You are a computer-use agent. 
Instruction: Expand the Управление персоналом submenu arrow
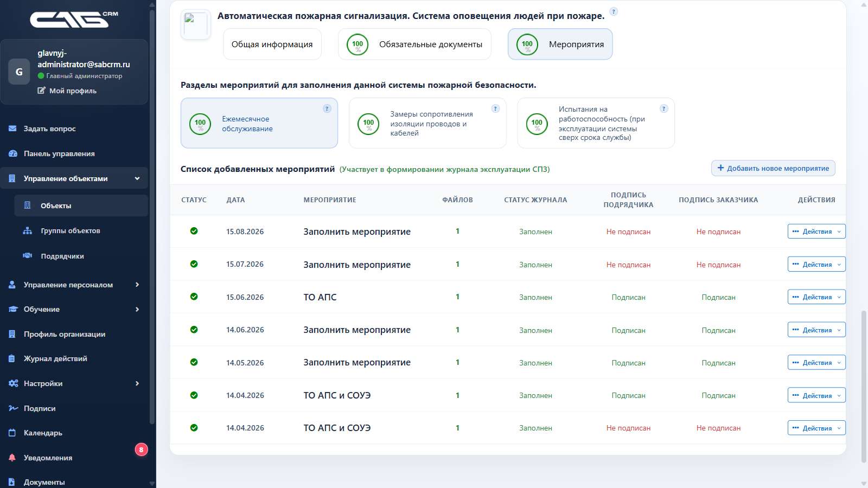coord(137,285)
